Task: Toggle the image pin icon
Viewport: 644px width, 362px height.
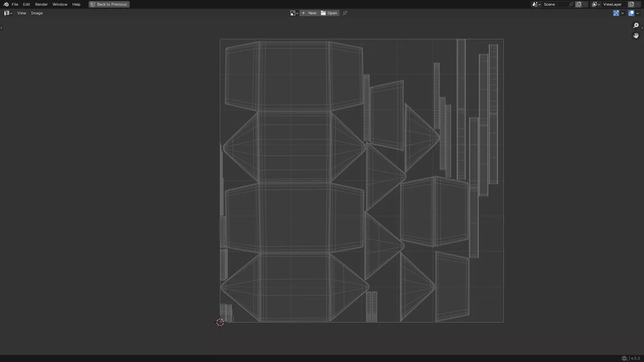Action: tap(345, 13)
